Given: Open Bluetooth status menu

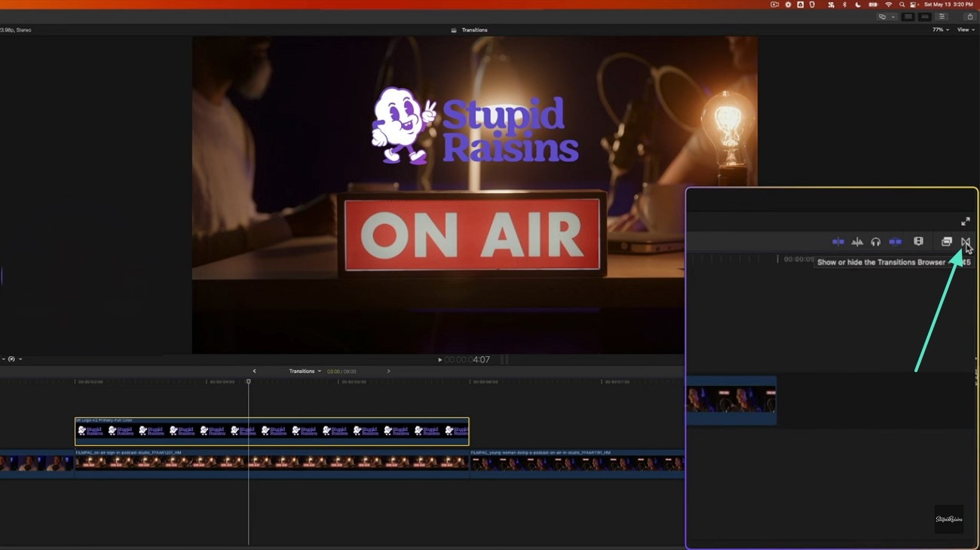Looking at the screenshot, I should (844, 5).
